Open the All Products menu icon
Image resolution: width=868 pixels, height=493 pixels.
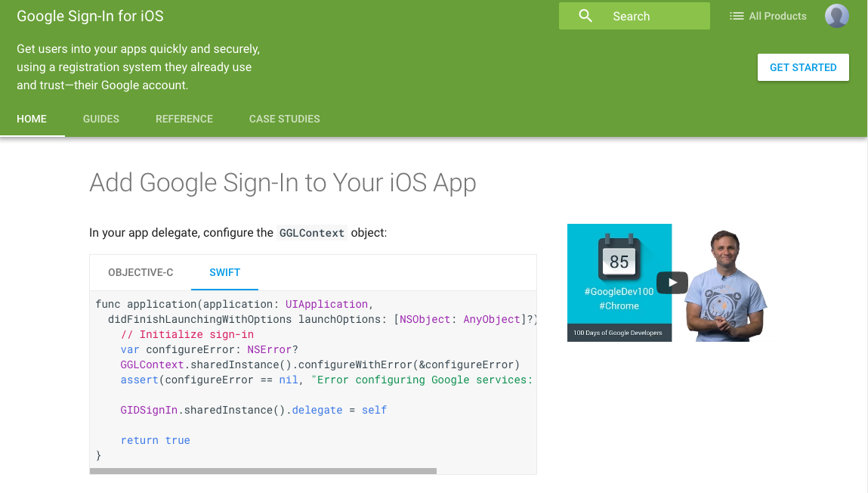(x=737, y=16)
